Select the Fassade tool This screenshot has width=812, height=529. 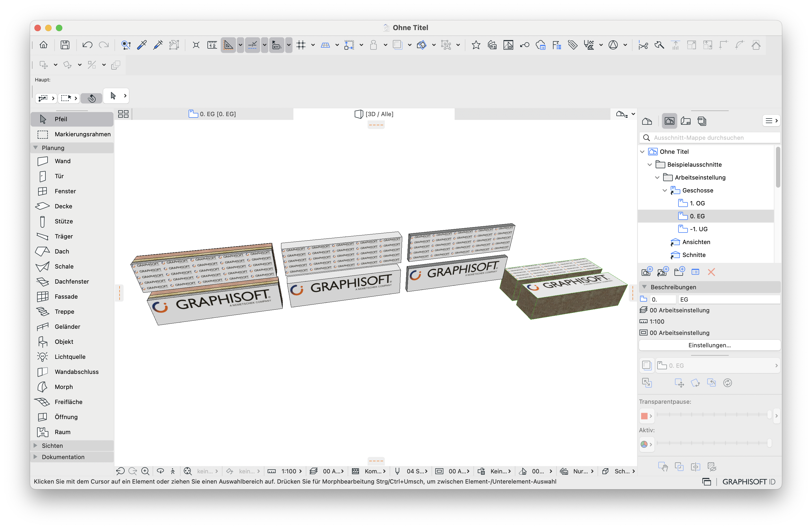point(72,296)
